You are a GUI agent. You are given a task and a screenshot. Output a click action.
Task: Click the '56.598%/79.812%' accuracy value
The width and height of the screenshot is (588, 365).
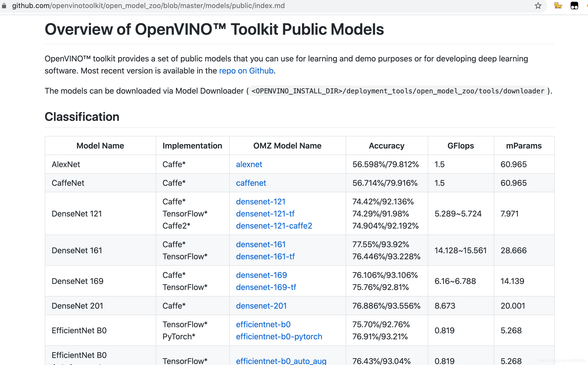[x=385, y=164]
